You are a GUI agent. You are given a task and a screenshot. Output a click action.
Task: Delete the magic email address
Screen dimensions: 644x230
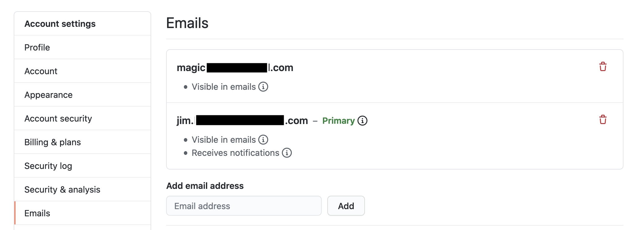tap(603, 66)
